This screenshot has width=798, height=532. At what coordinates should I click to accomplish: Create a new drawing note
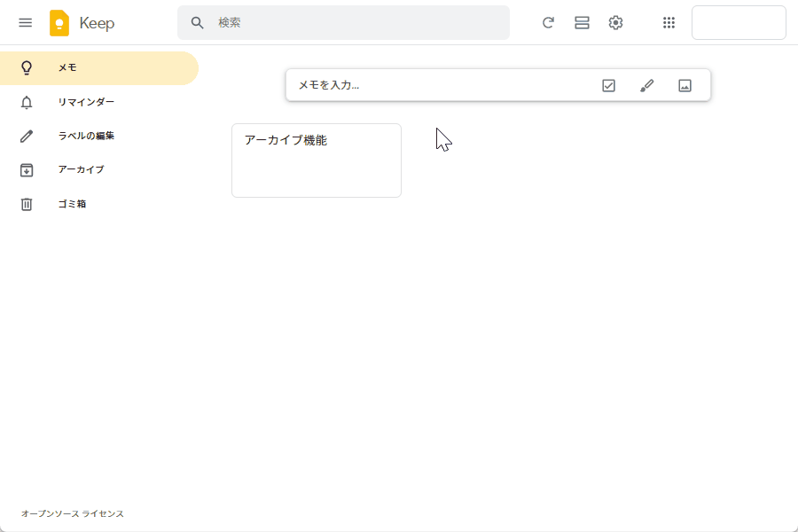click(647, 85)
